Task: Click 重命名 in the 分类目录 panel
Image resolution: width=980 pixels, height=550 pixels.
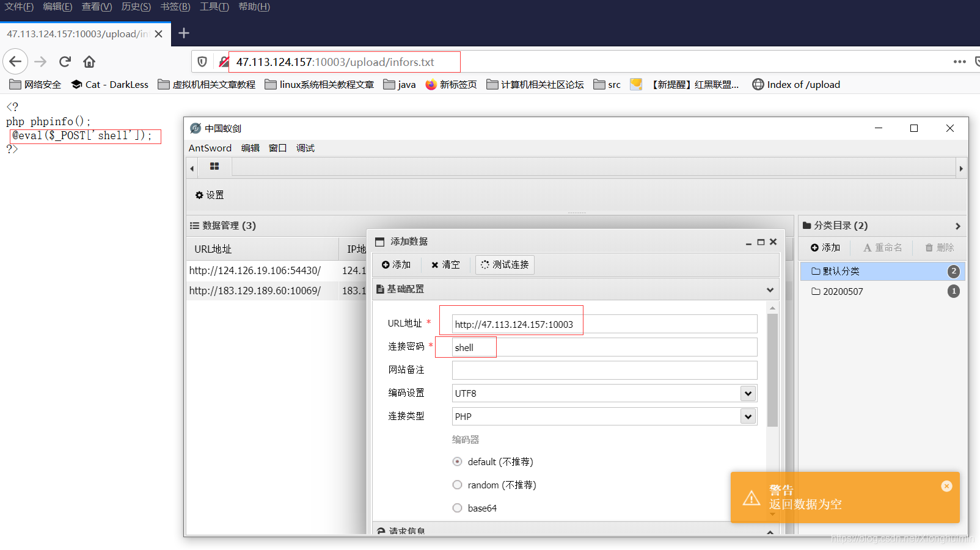Action: [883, 247]
